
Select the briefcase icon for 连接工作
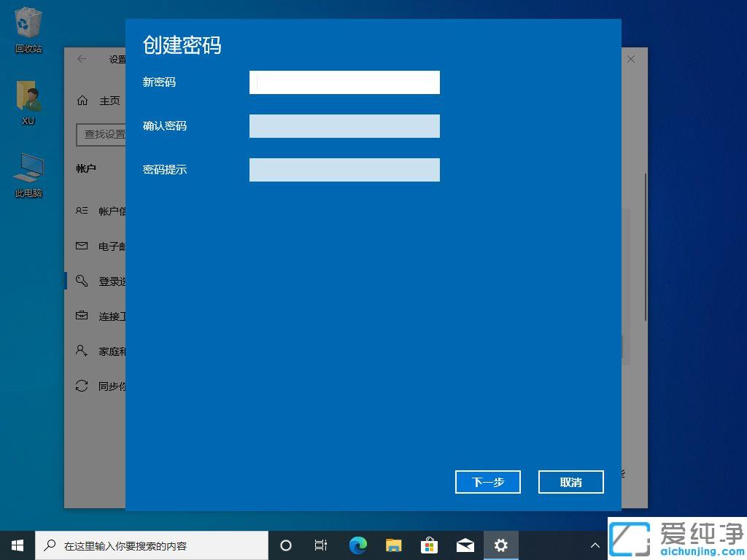point(82,316)
